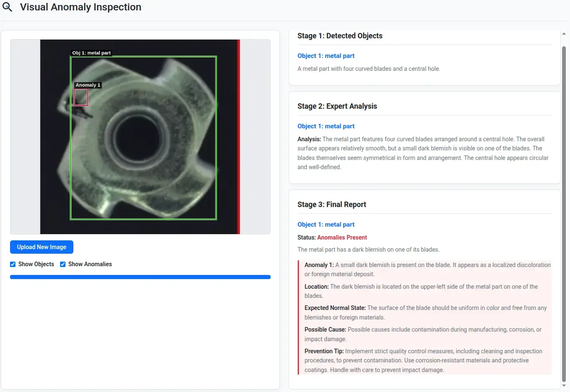Viewport: 570px width, 392px height.
Task: Click the 'Visual Anomaly Inspection' page title
Action: [x=80, y=7]
